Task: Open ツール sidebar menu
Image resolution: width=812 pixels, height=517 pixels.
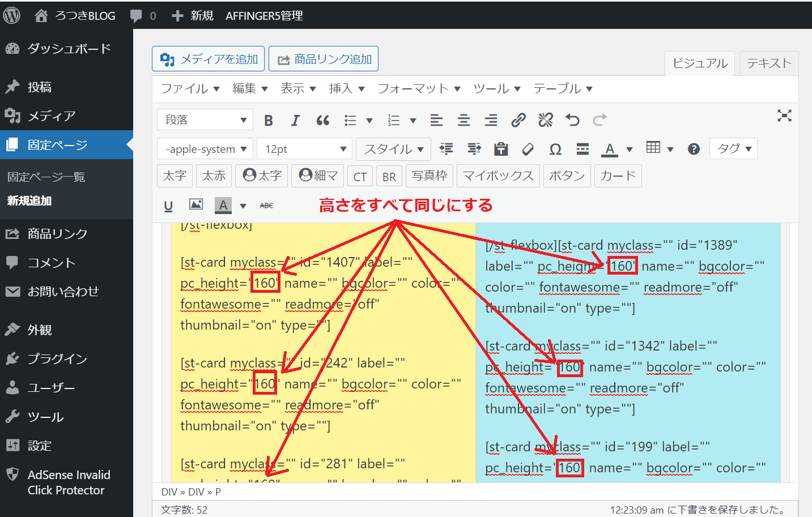Action: [x=66, y=417]
